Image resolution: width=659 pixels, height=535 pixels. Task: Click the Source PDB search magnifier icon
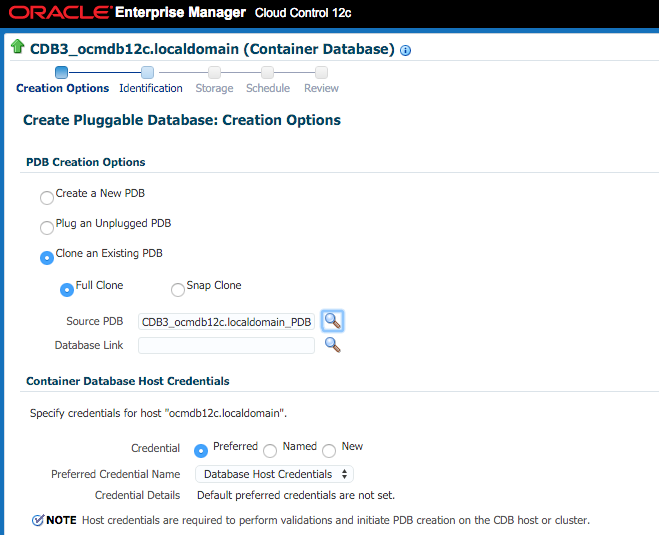tap(332, 321)
